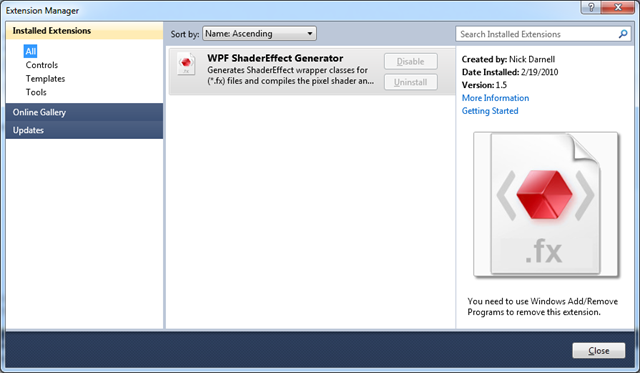The width and height of the screenshot is (640, 373).
Task: Open the More Information link
Action: pyautogui.click(x=495, y=98)
